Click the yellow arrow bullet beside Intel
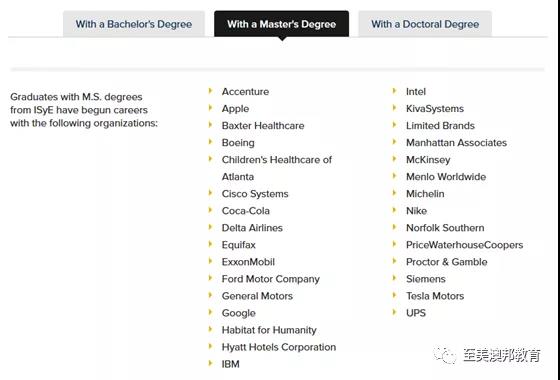 (395, 91)
